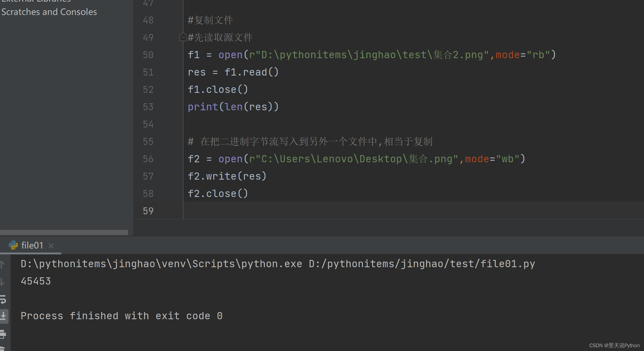Close the file01 run tab
This screenshot has width=644, height=351.
tap(51, 246)
